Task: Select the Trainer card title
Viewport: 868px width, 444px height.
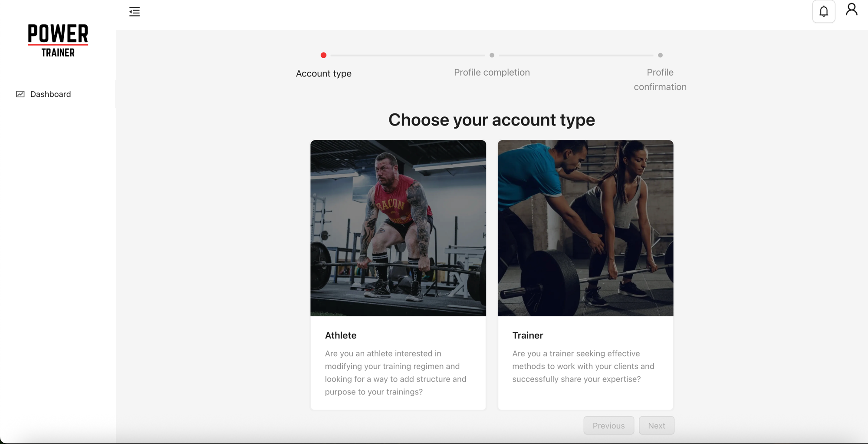Action: coord(528,335)
